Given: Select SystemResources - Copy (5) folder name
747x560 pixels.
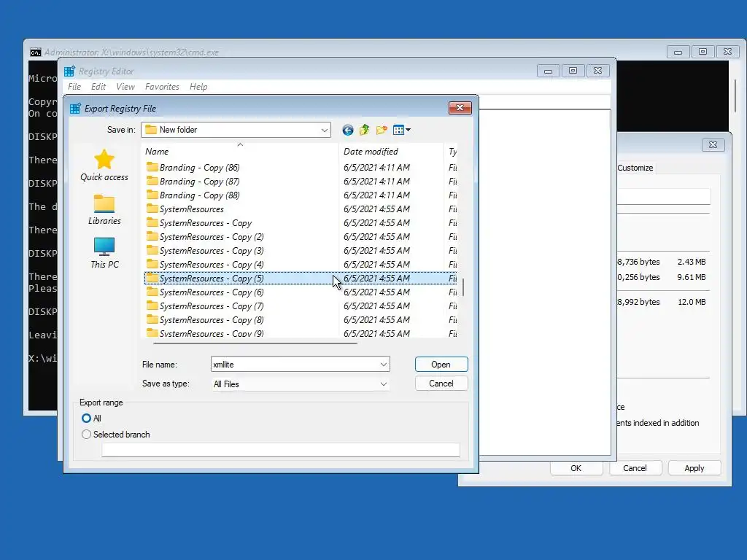Looking at the screenshot, I should point(212,278).
